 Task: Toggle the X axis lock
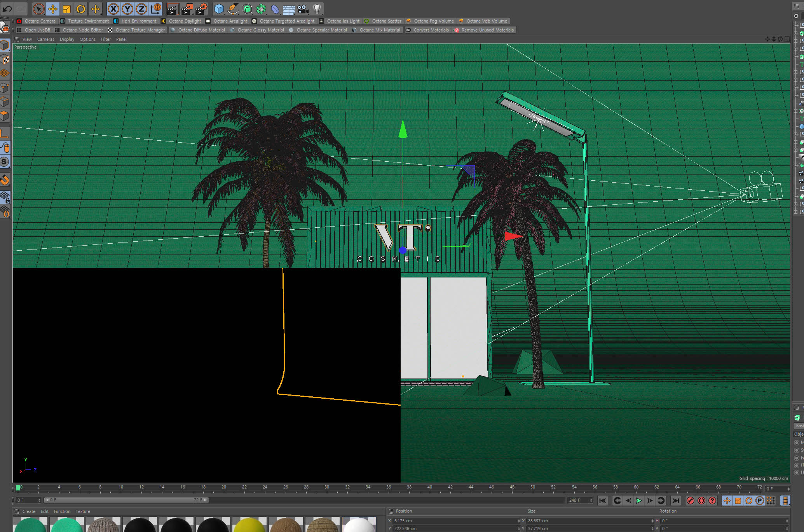(x=113, y=9)
